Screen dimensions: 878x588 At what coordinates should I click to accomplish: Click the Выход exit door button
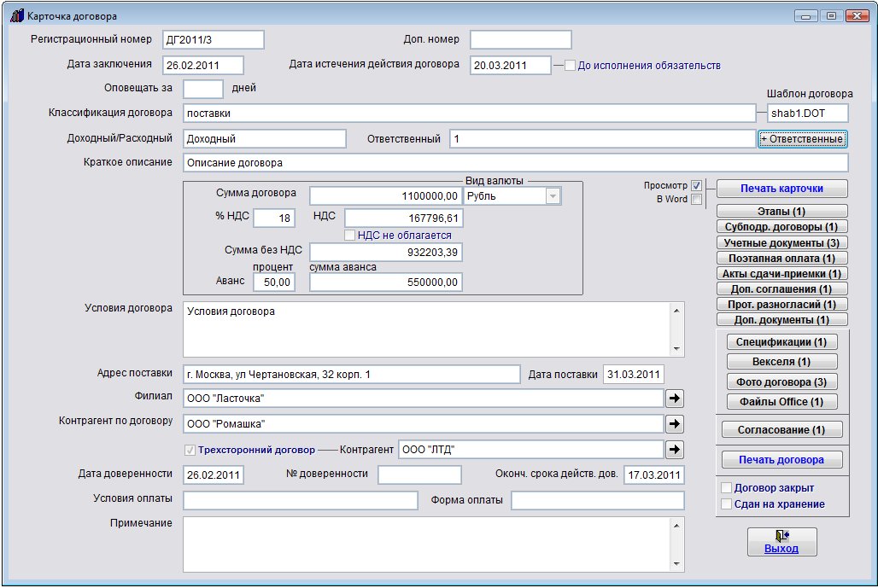(781, 542)
